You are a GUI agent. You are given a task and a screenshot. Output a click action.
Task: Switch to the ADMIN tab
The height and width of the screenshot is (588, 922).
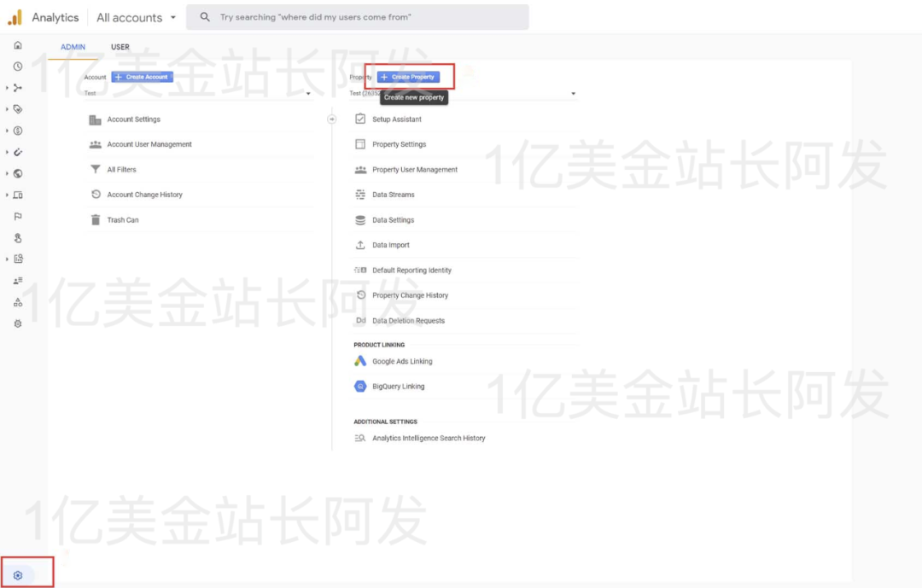pos(73,47)
